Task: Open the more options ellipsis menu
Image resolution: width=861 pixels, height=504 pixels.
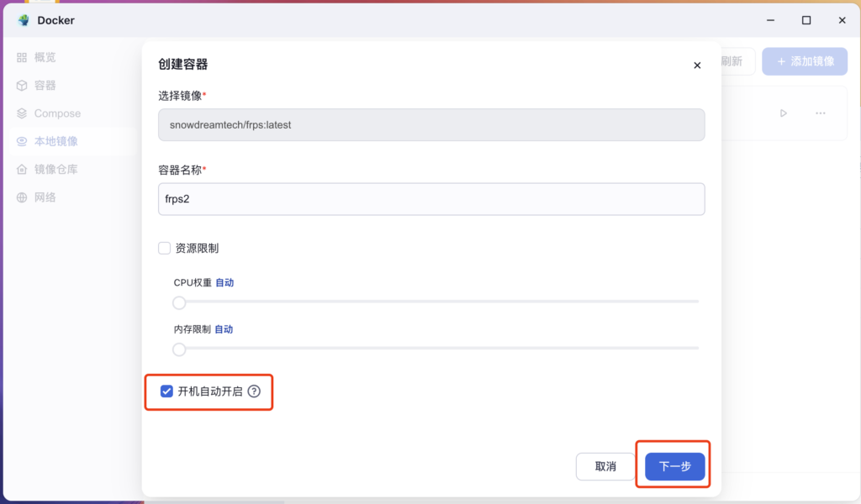Action: pyautogui.click(x=821, y=113)
